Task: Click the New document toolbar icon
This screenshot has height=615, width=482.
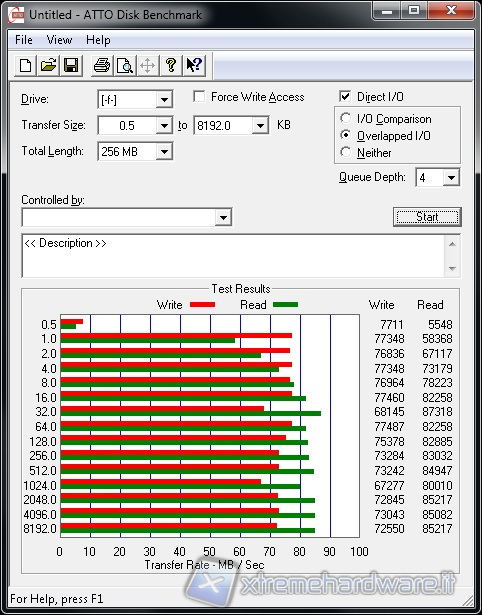Action: [x=25, y=65]
